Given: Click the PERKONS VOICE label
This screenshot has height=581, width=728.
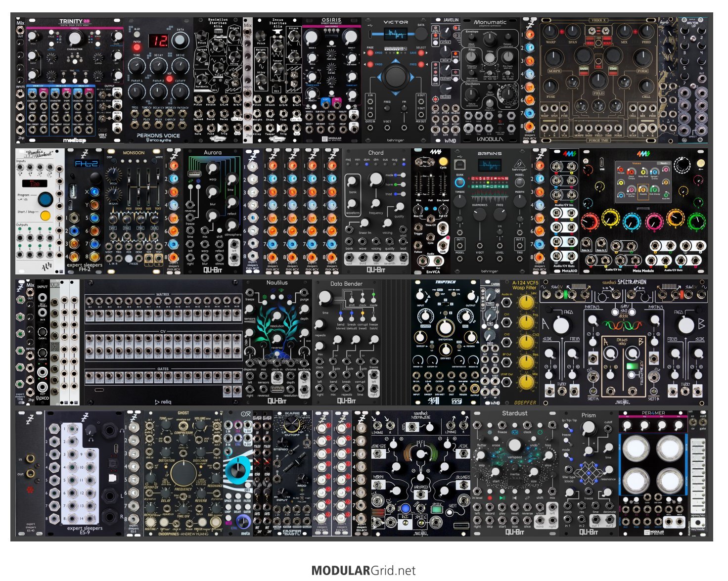Looking at the screenshot, I should coord(158,135).
